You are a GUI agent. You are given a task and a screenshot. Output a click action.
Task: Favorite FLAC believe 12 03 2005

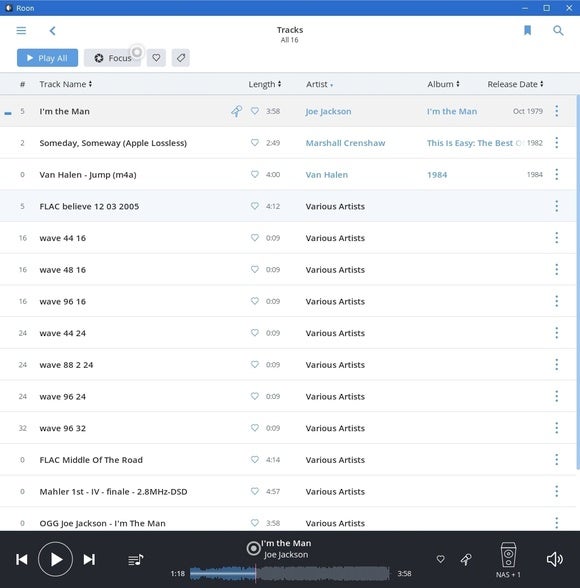[x=255, y=206]
